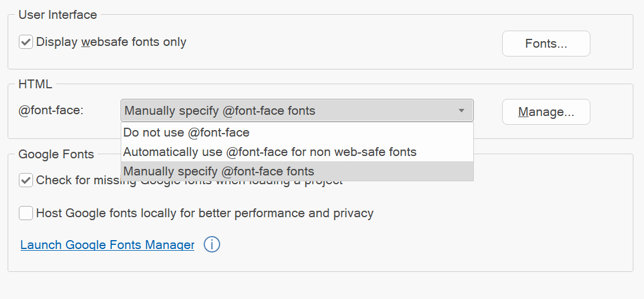Click the "Display websafe fonts only" label text
This screenshot has height=299, width=644.
(111, 42)
